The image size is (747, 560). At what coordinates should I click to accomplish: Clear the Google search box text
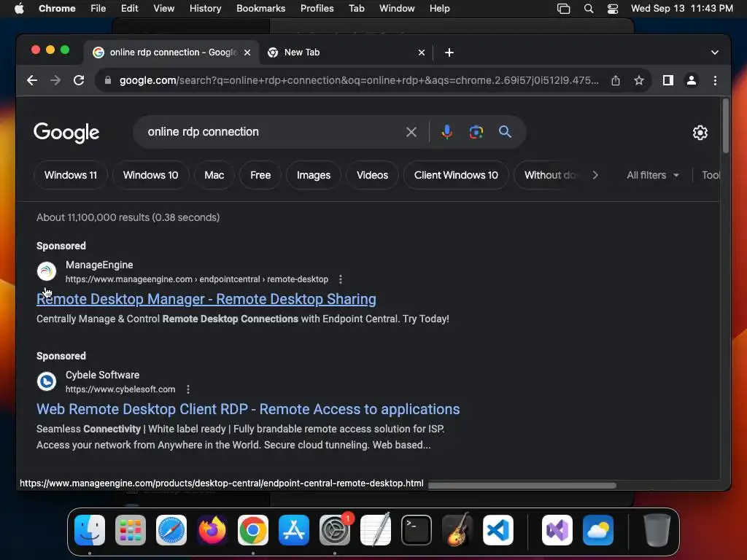point(411,132)
